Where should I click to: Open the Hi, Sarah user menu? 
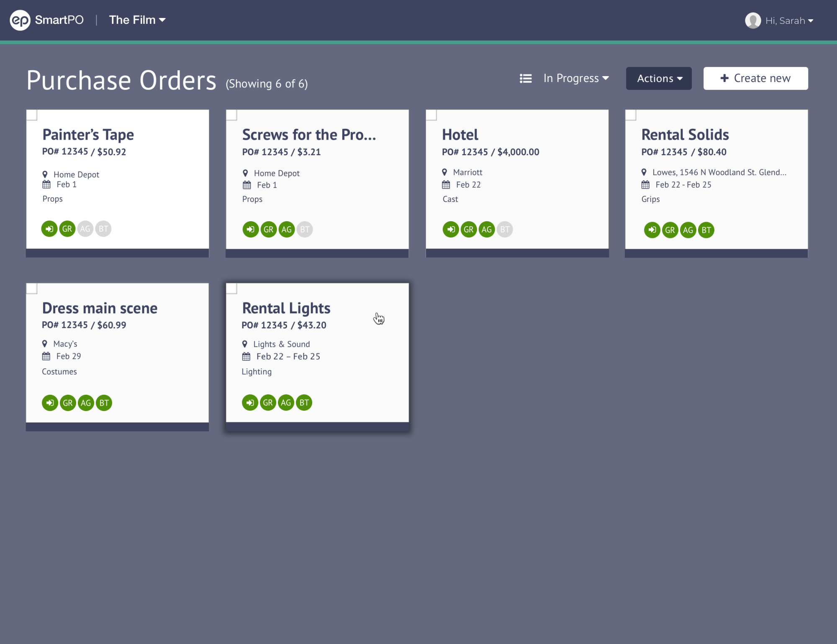(x=789, y=21)
